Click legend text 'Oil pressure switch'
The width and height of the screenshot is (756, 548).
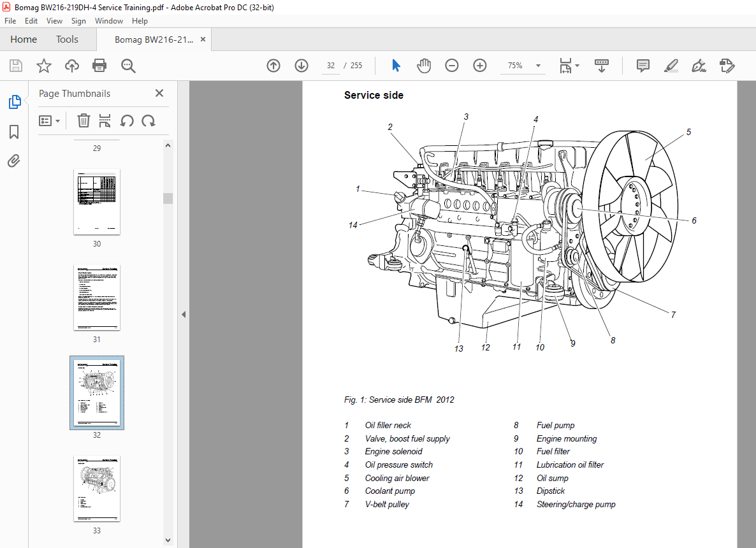399,465
